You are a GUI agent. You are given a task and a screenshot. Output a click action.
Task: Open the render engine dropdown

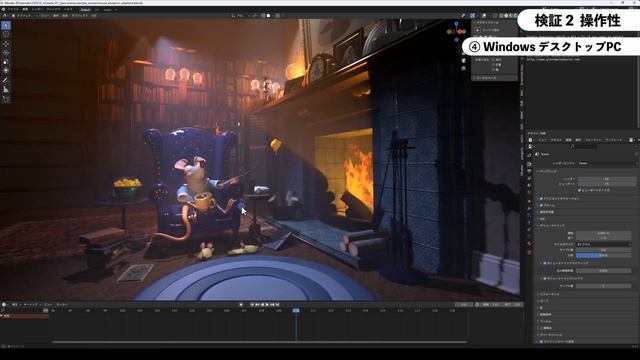608,163
